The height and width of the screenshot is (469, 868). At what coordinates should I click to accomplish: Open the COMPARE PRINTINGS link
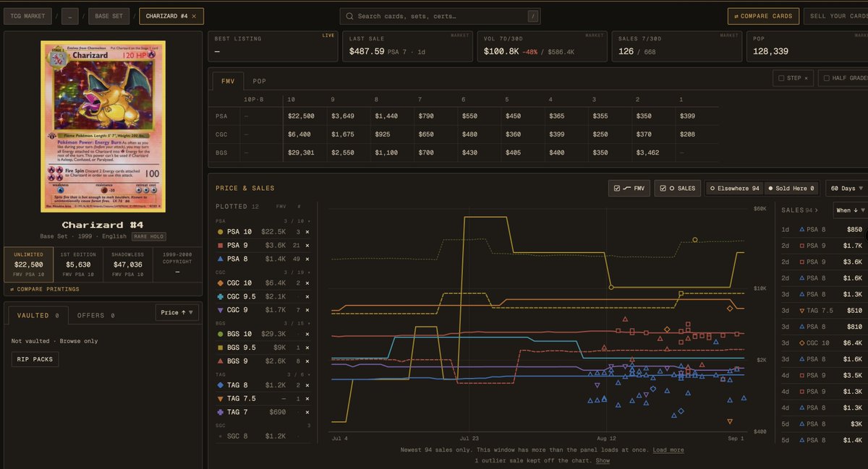click(x=45, y=289)
